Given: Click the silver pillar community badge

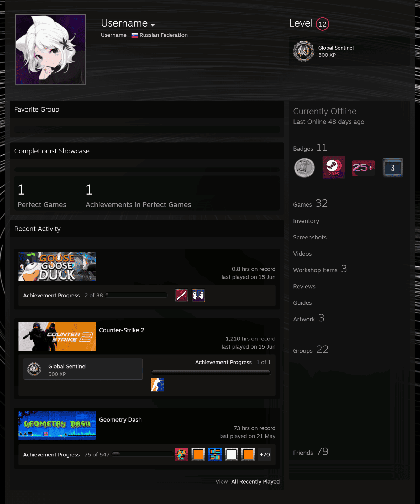Looking at the screenshot, I should point(304,168).
